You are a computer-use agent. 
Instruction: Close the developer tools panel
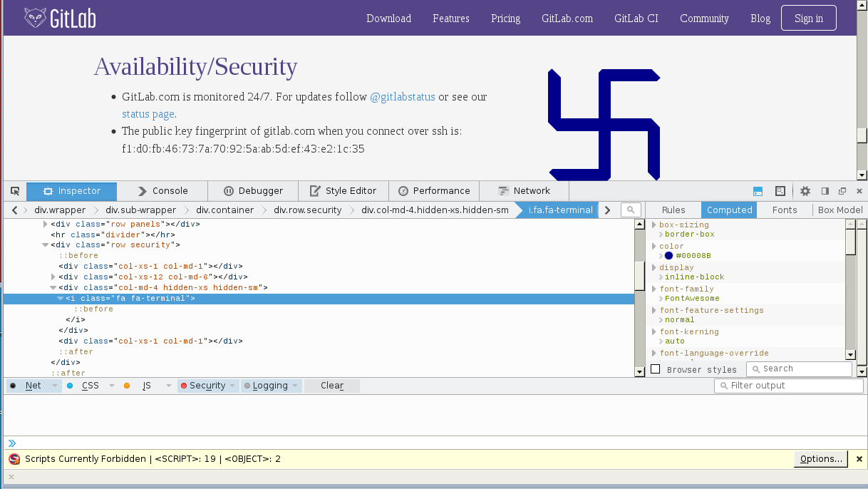[x=859, y=191]
